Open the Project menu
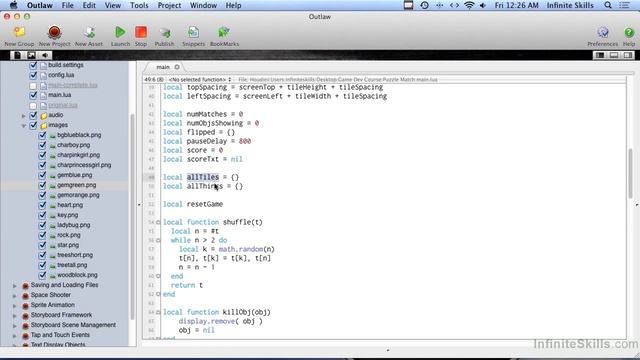The width and height of the screenshot is (640, 360). tap(169, 5)
